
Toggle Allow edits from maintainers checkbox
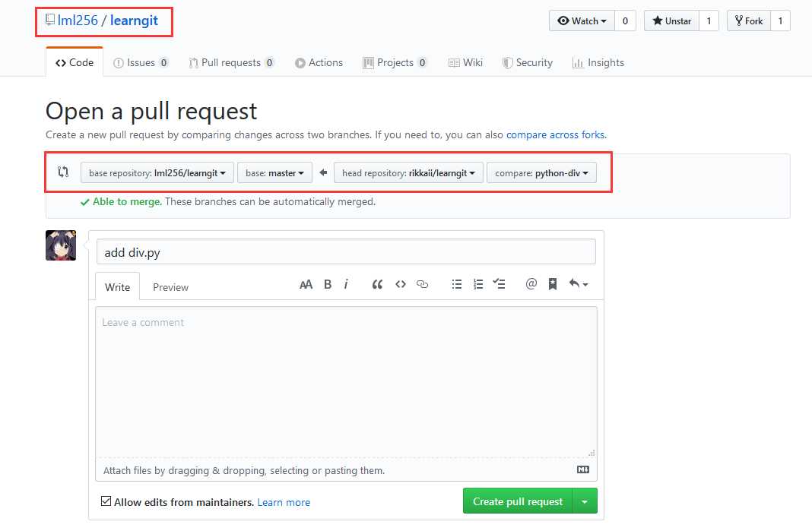coord(106,502)
